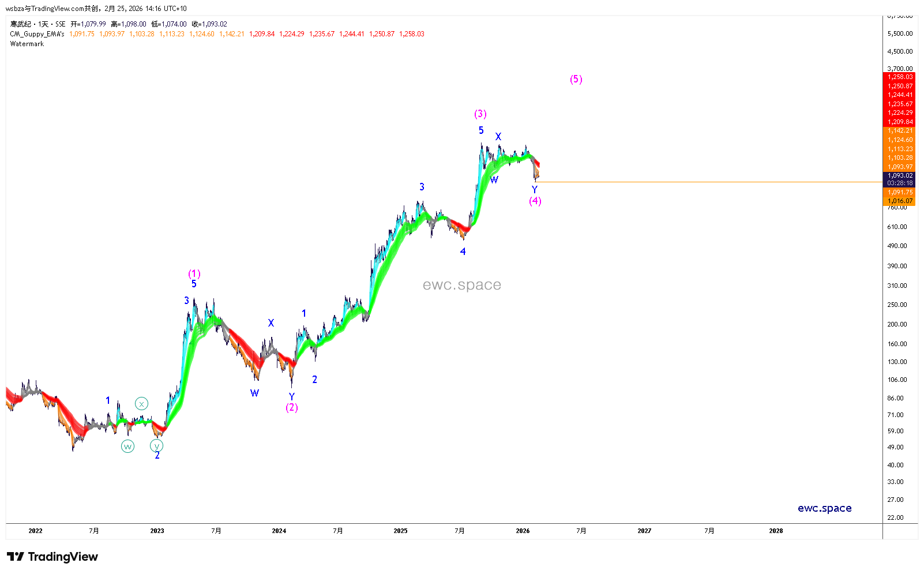Screen dimensions: 924x574
Task: Click the Watermark indicator legend name
Action: (x=27, y=44)
